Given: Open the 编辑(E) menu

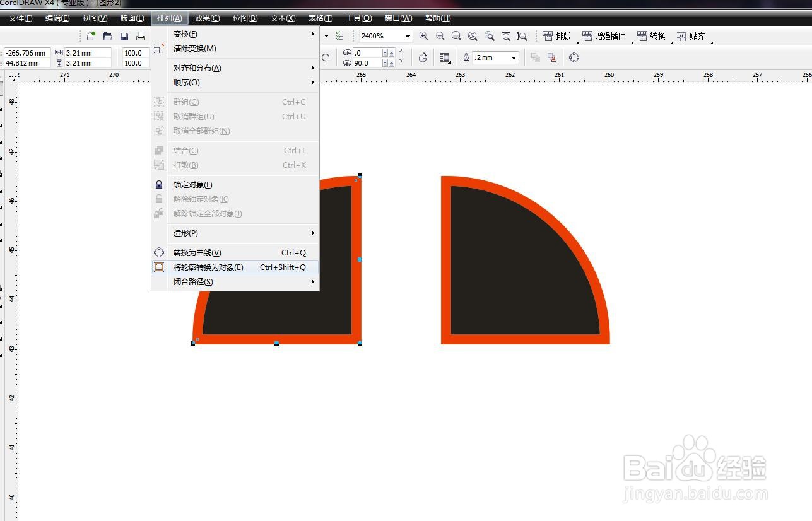Looking at the screenshot, I should pyautogui.click(x=57, y=18).
